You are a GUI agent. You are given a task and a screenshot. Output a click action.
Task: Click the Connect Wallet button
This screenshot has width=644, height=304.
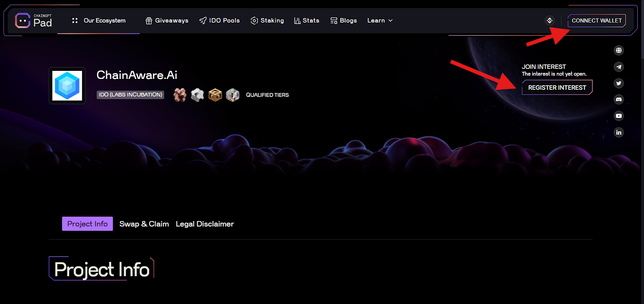point(597,21)
